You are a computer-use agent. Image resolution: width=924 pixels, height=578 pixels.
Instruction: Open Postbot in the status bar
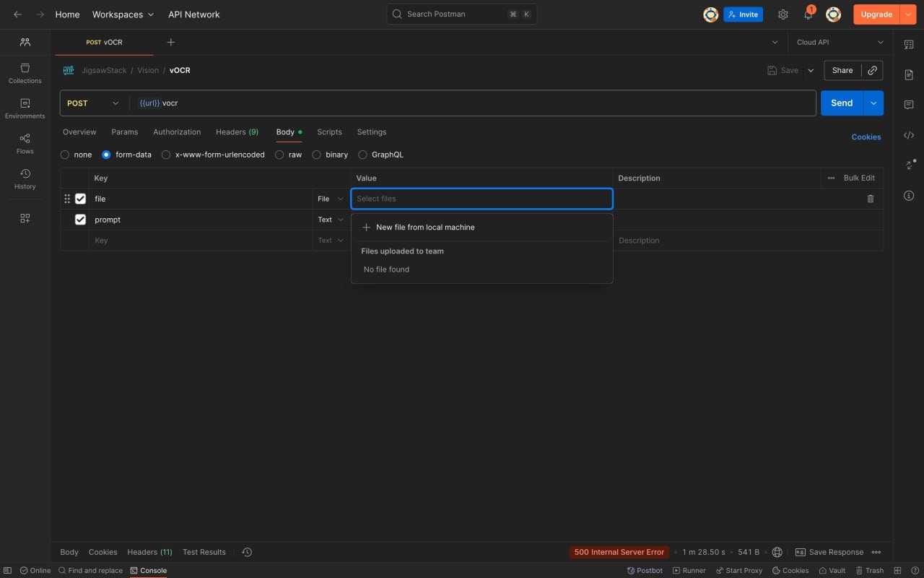[645, 571]
